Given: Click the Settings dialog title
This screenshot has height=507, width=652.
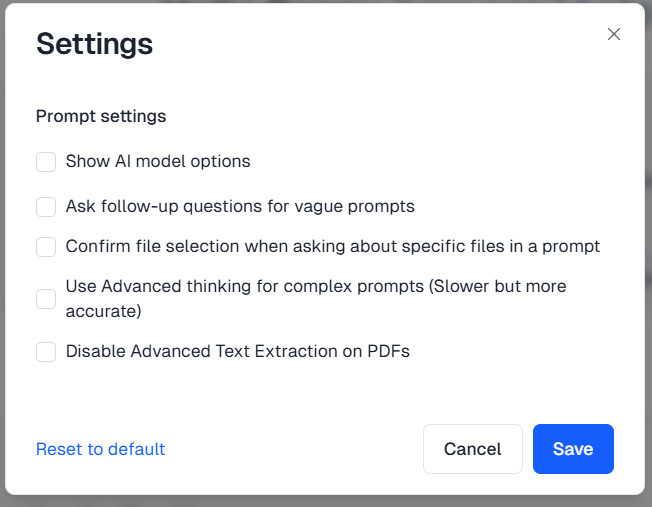Looking at the screenshot, I should point(94,44).
